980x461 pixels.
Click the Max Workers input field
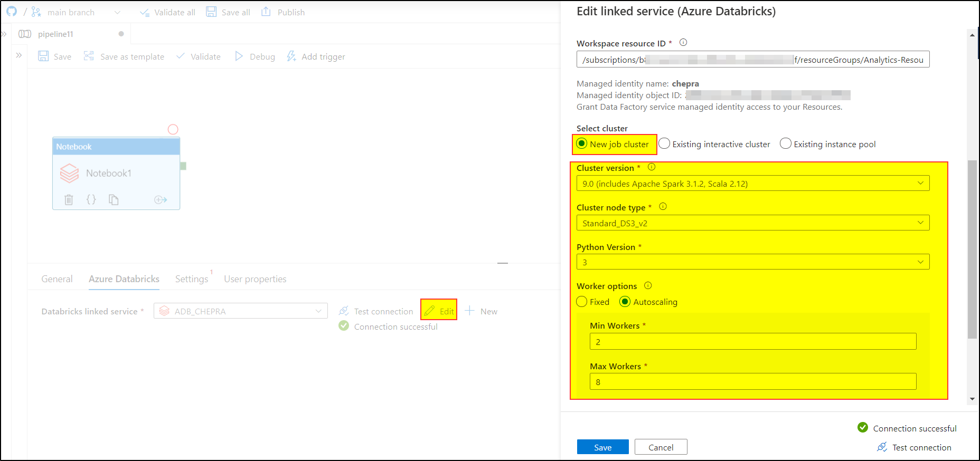(x=753, y=382)
